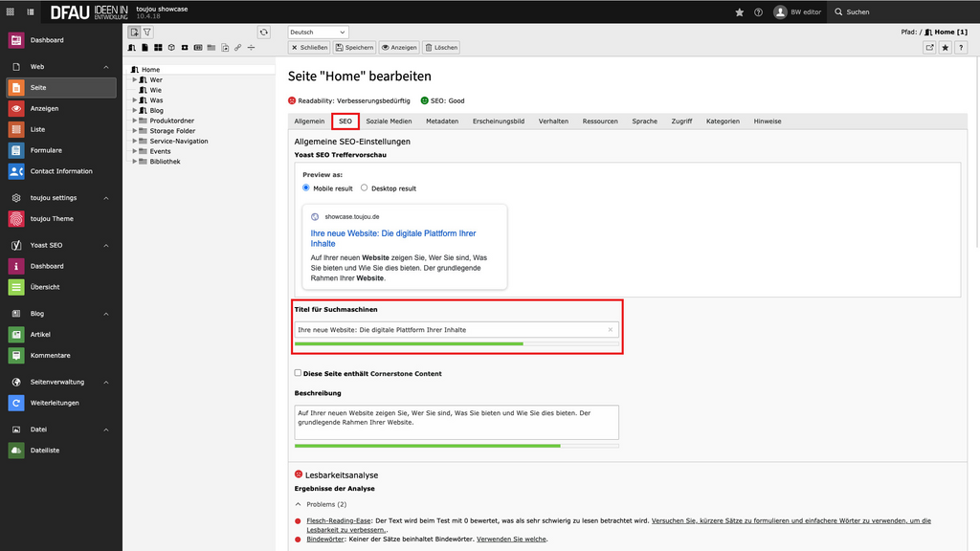This screenshot has height=551, width=980.
Task: Click the Speichern button
Action: point(354,47)
